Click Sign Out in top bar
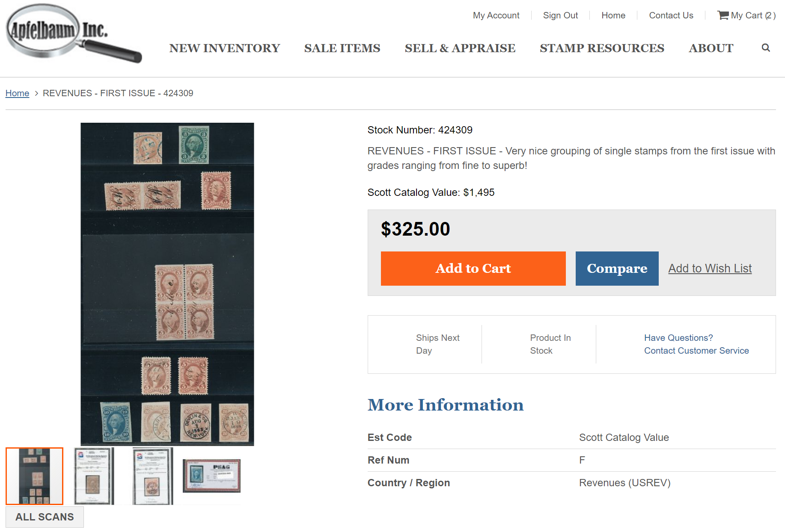The height and width of the screenshot is (532, 785). tap(560, 15)
